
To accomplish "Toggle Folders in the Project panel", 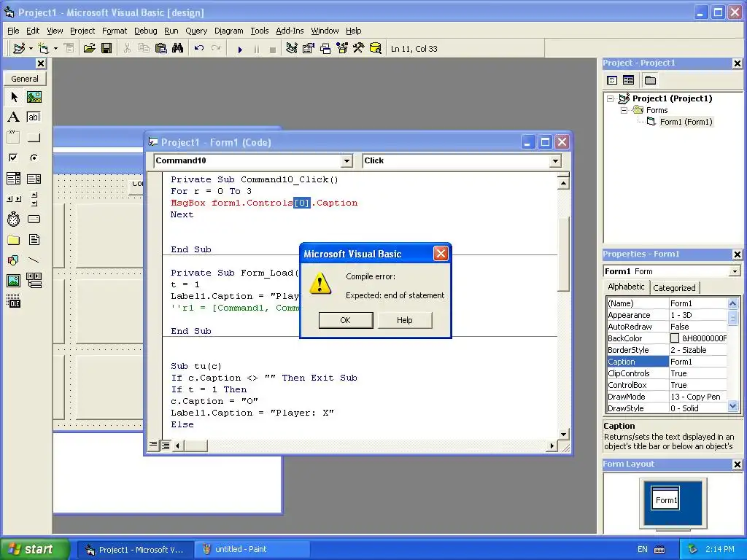I will click(650, 80).
